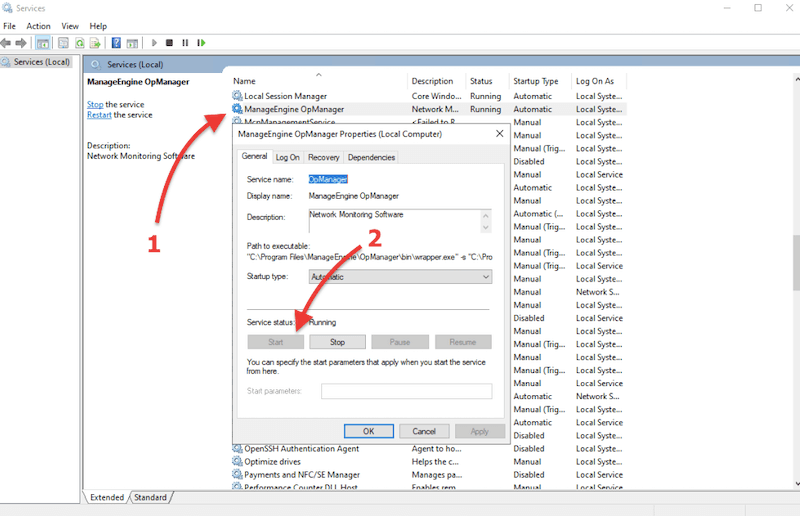Open the Help menu

(x=98, y=26)
